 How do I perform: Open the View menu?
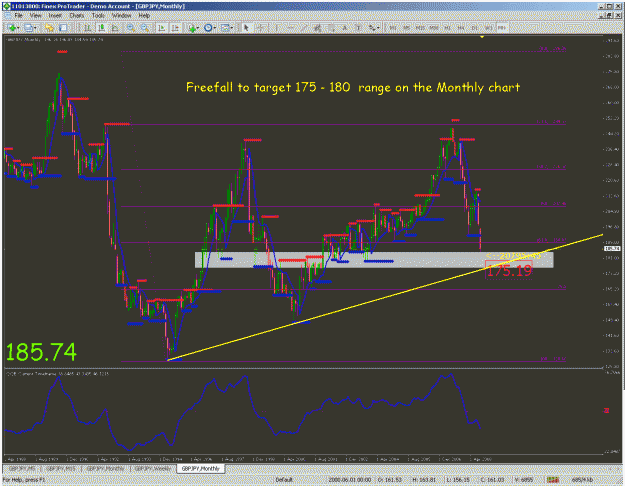(x=35, y=16)
